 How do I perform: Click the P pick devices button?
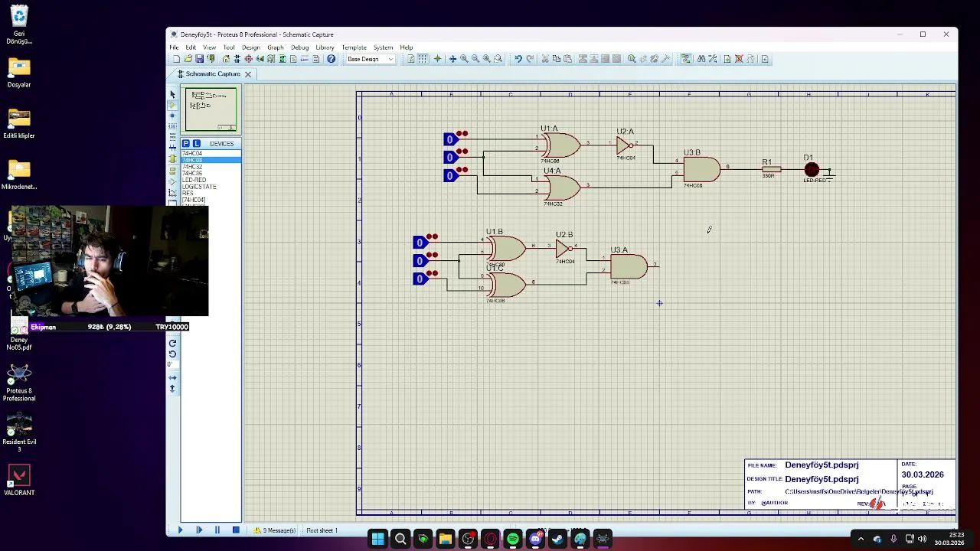pos(185,143)
